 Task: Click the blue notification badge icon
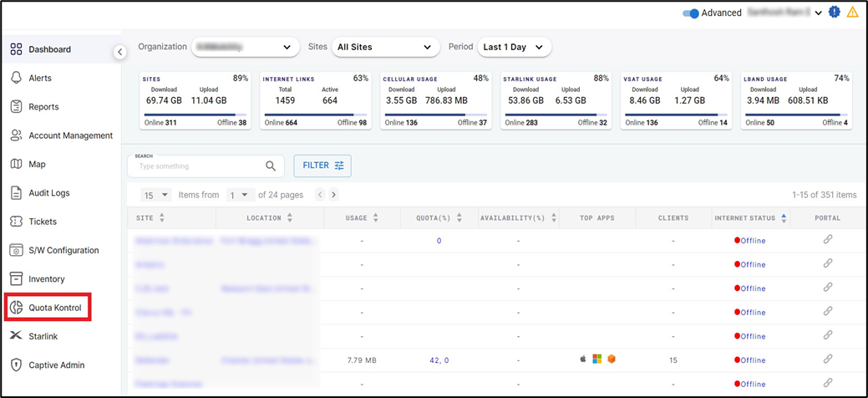point(834,13)
